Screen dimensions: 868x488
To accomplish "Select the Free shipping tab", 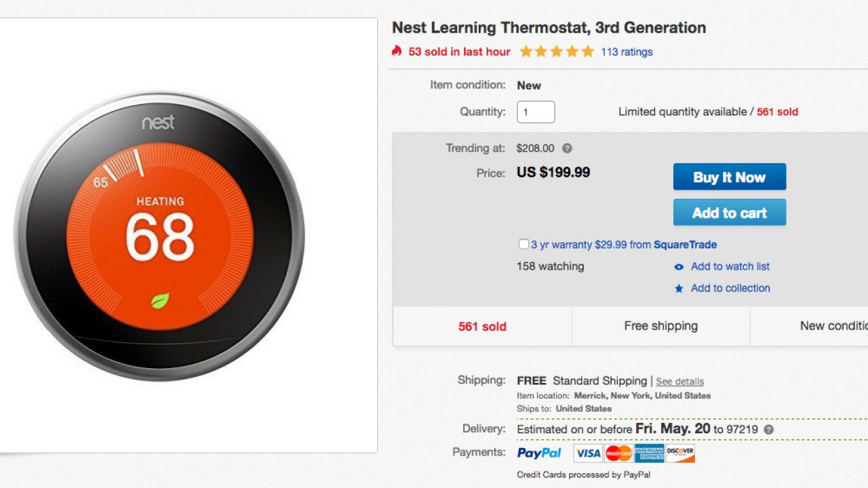I will tap(660, 326).
